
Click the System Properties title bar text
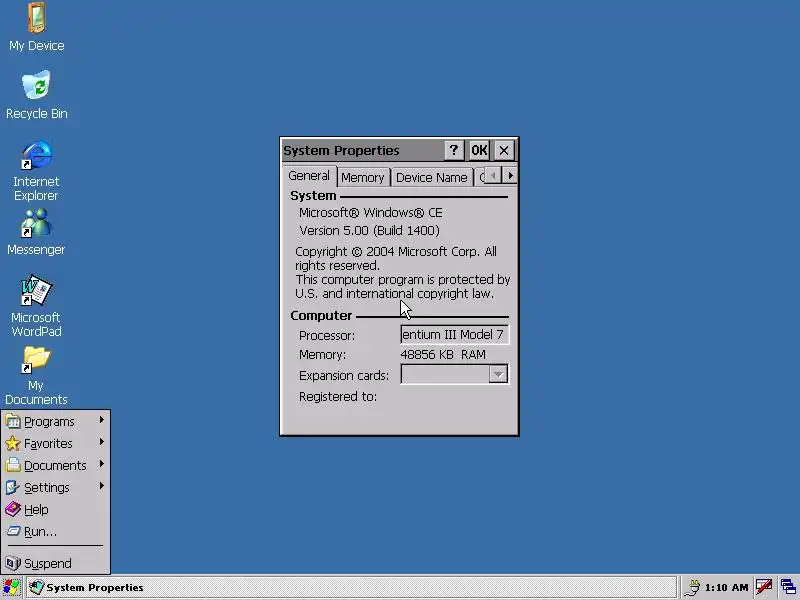tap(341, 151)
